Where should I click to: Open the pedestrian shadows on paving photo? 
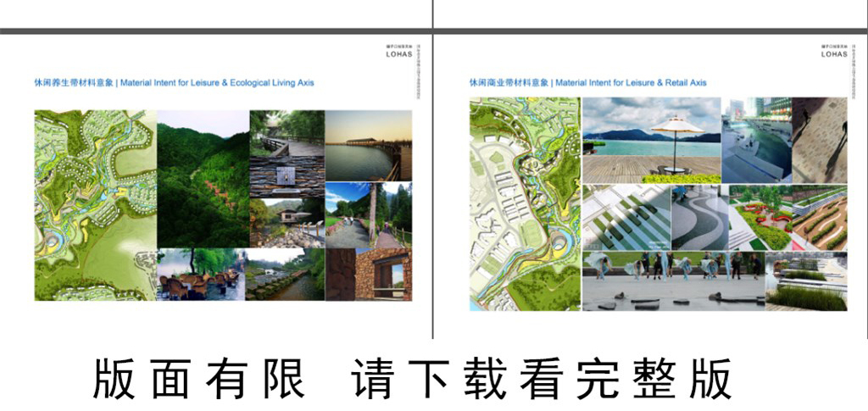[819, 140]
